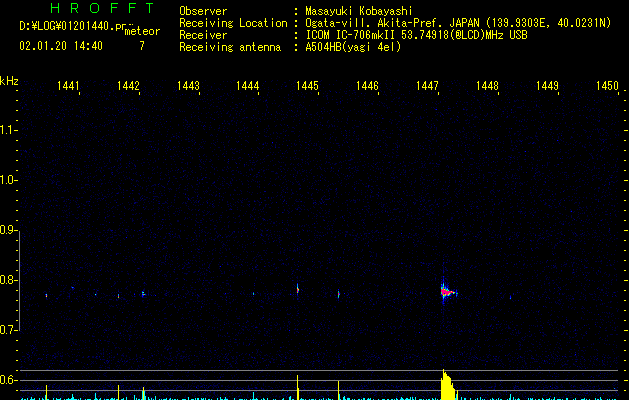The image size is (629, 400).
Task: Click the 1.0 kHz frequency label
Action: coord(8,180)
